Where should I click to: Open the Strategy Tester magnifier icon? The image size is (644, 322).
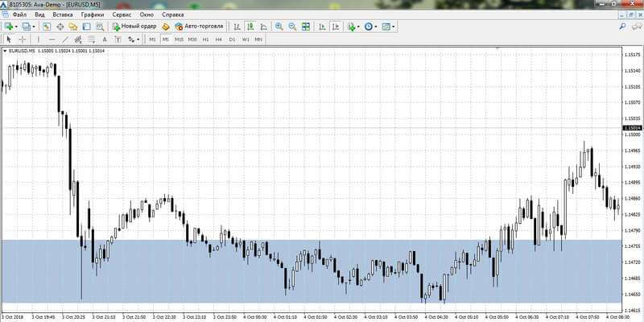100,27
